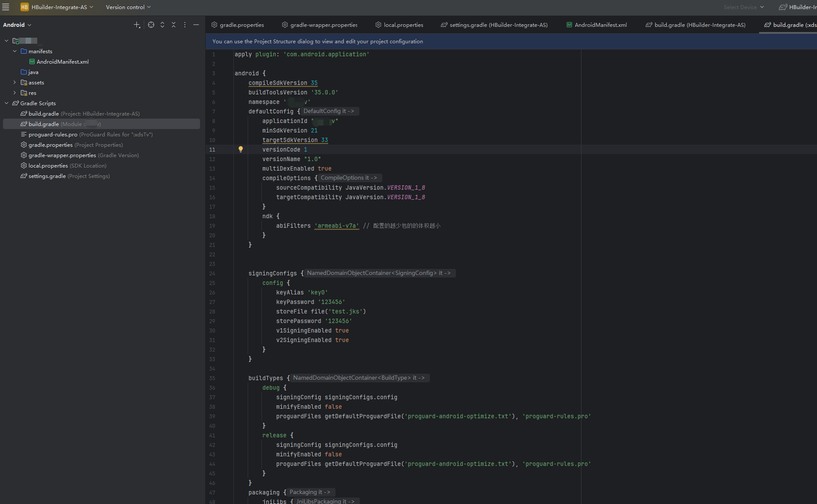
Task: Click the yellow lightbulb quick-fix icon
Action: click(x=241, y=149)
